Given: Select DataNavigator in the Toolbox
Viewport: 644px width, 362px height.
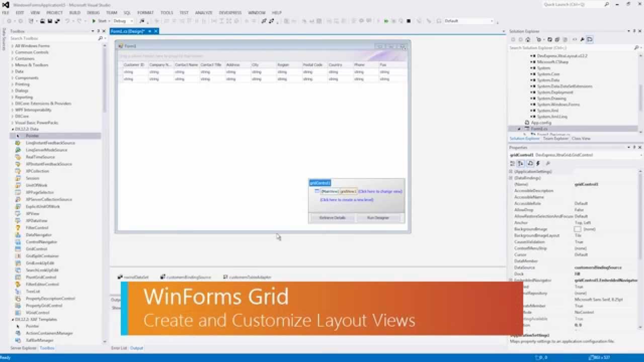Looking at the screenshot, I should (x=39, y=235).
